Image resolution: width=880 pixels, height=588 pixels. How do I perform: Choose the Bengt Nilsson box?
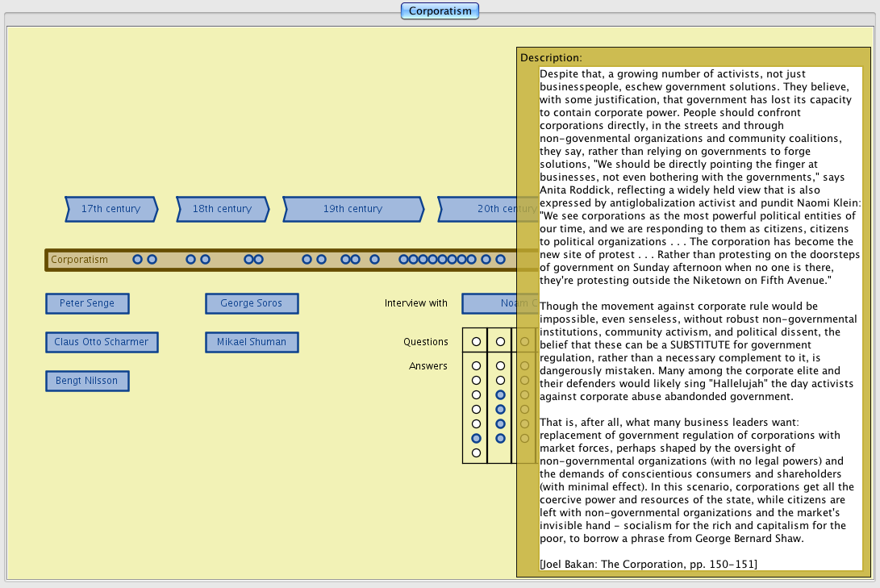[x=87, y=381]
